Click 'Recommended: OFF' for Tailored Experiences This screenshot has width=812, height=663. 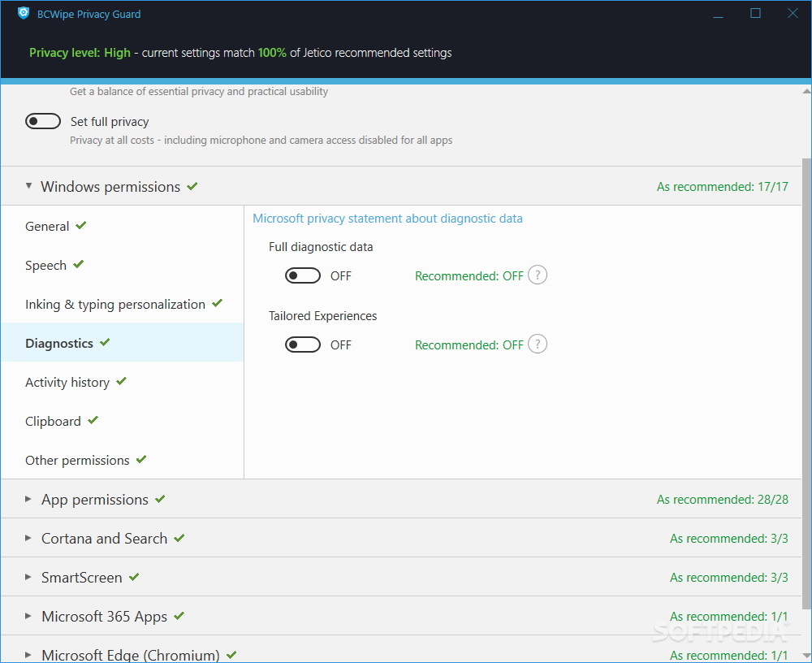(469, 344)
